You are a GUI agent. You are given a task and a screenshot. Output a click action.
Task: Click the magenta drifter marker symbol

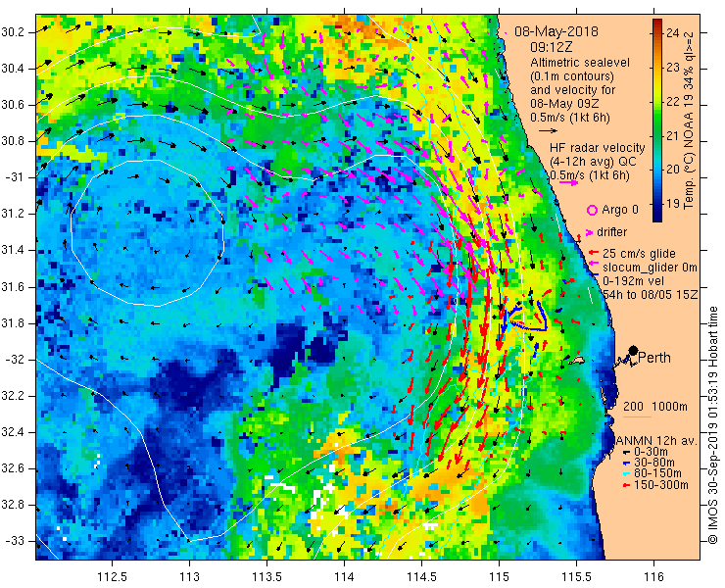(590, 232)
